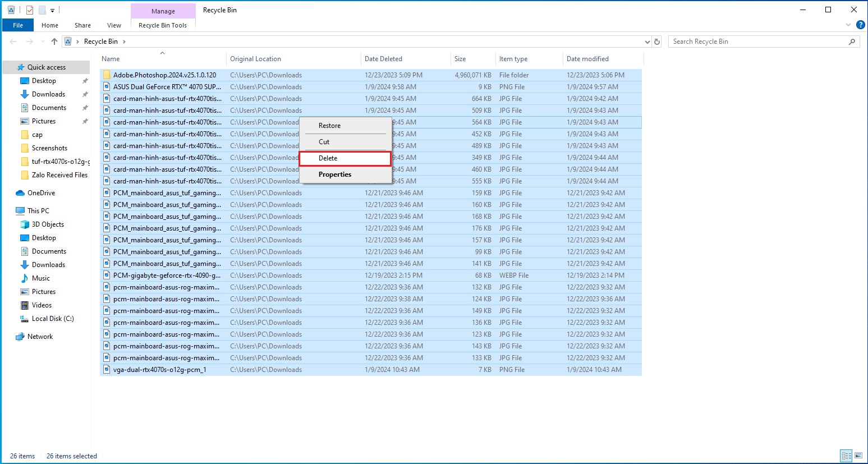Switch to the Home ribbon tab
868x464 pixels.
(50, 25)
